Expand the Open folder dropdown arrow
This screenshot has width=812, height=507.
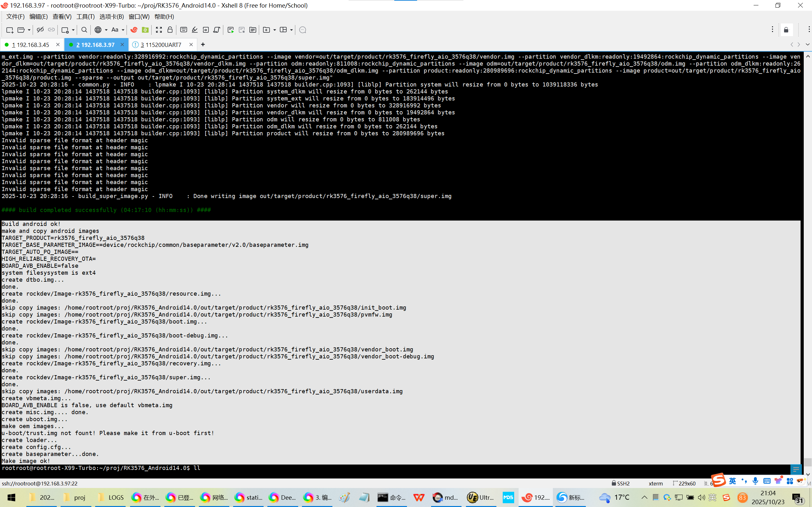coord(29,30)
